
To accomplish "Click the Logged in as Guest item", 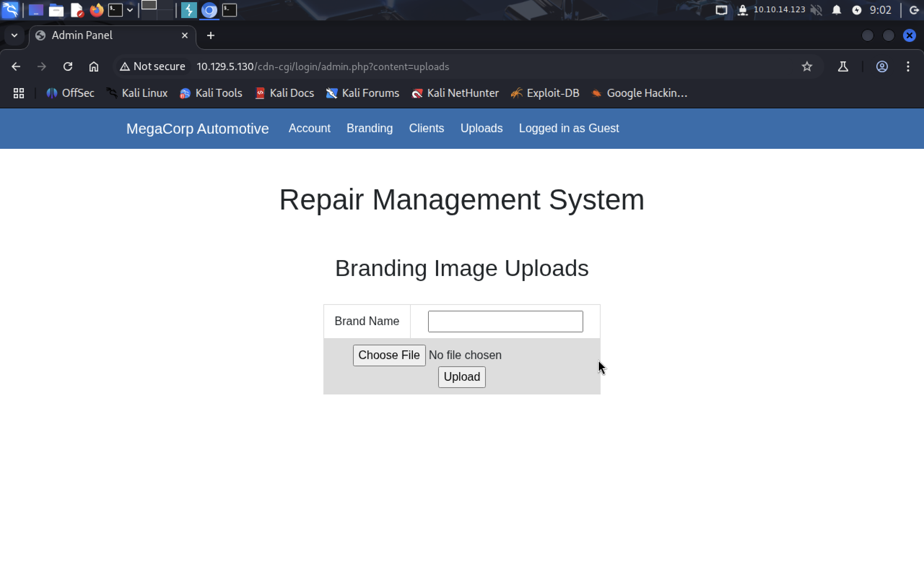I will point(569,128).
